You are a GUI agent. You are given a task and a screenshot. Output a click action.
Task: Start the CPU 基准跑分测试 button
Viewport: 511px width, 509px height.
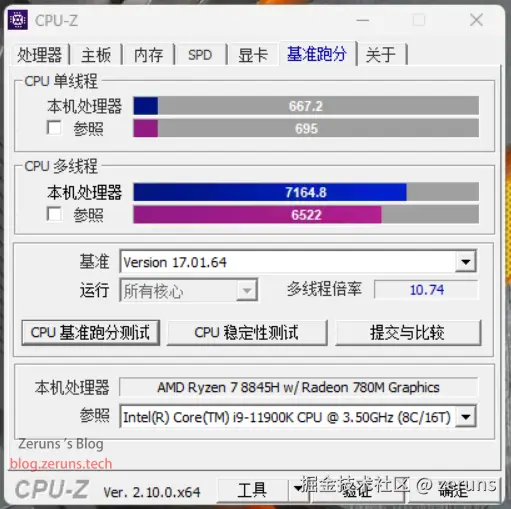91,333
